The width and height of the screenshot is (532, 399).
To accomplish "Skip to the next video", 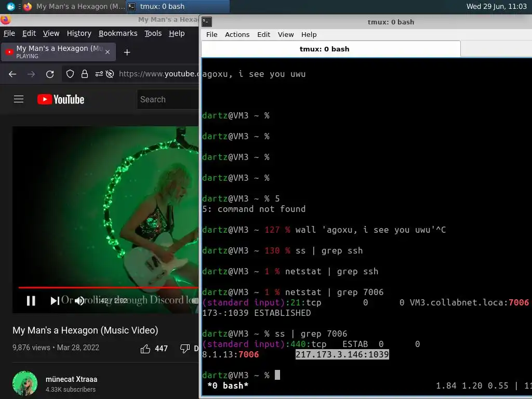I will pos(55,301).
